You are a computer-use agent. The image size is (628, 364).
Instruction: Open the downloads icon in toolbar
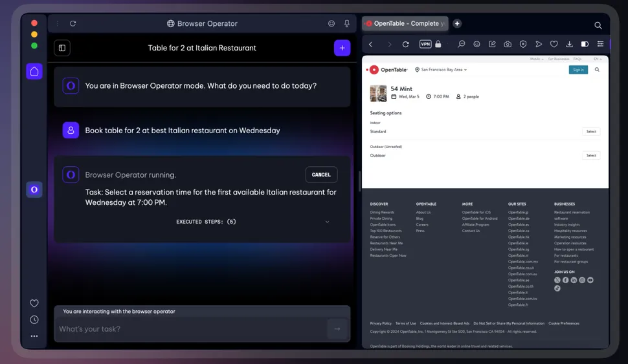[569, 44]
